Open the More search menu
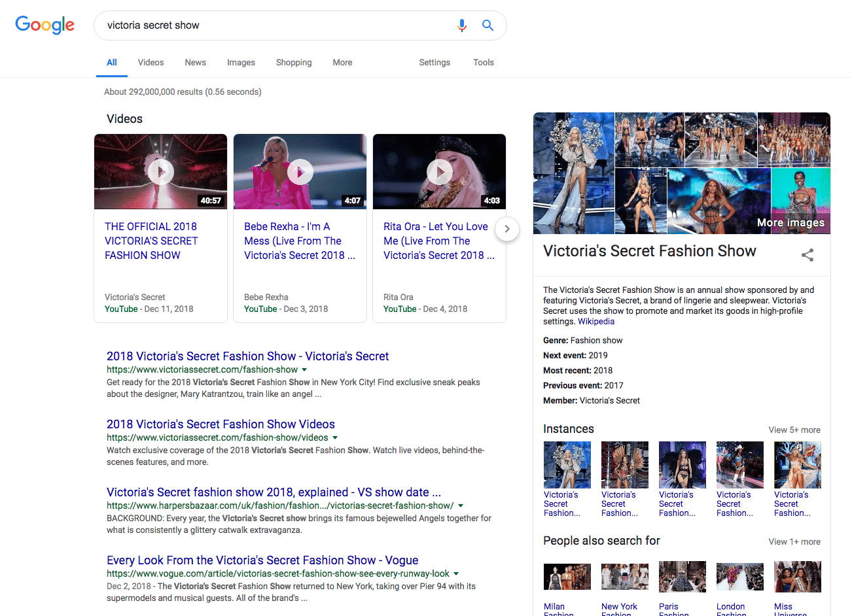 342,63
